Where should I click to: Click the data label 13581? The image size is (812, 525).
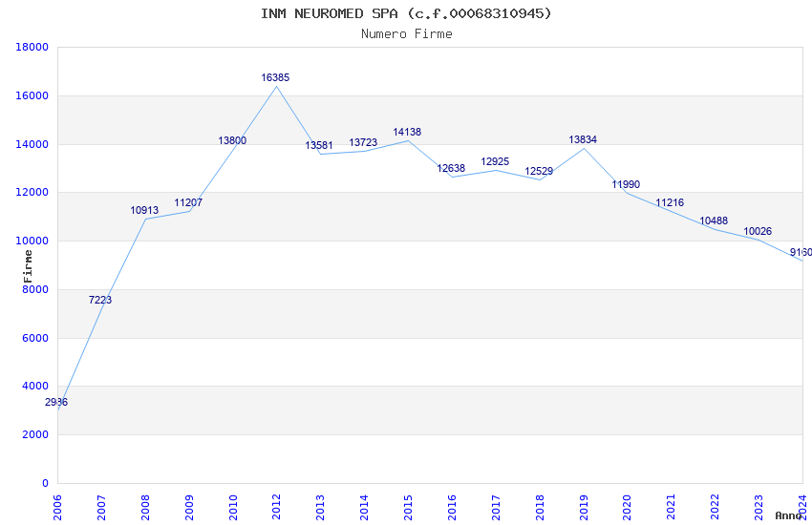coord(319,145)
